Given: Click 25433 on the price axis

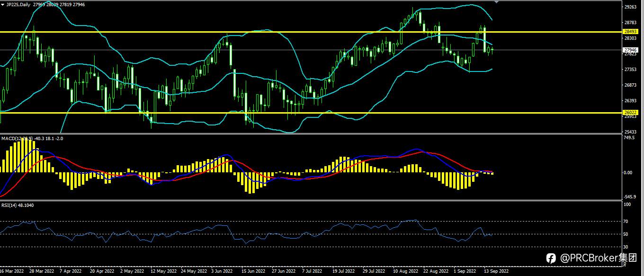Looking at the screenshot, I should [x=631, y=132].
